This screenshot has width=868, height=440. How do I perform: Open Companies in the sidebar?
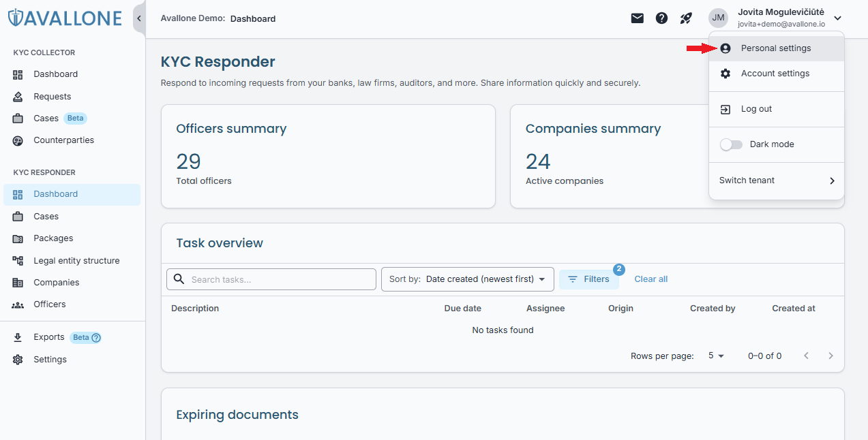[x=72, y=283]
